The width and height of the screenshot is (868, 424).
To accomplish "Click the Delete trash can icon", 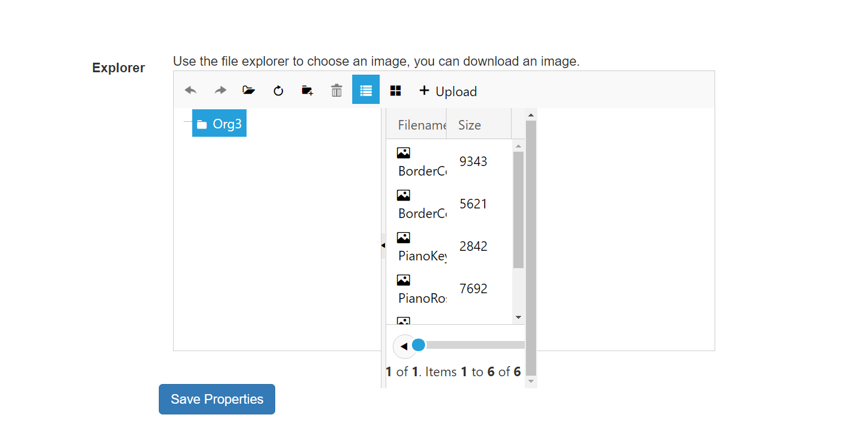I will pyautogui.click(x=337, y=90).
